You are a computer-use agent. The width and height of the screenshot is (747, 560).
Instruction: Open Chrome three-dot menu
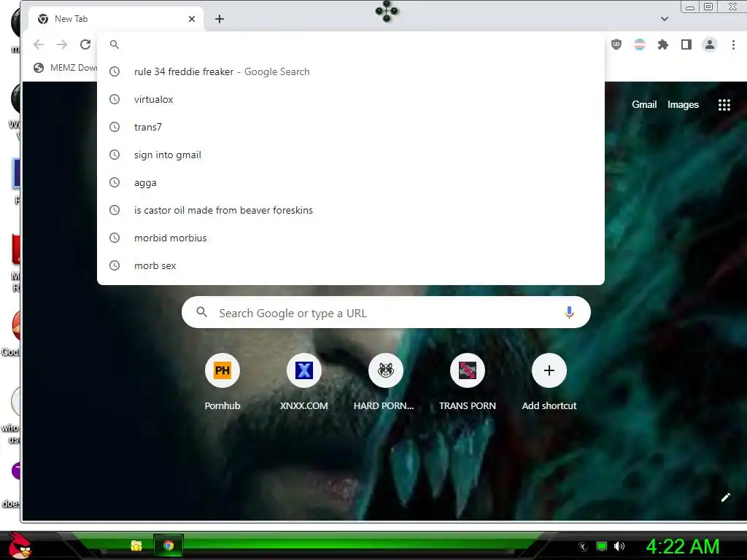733,44
